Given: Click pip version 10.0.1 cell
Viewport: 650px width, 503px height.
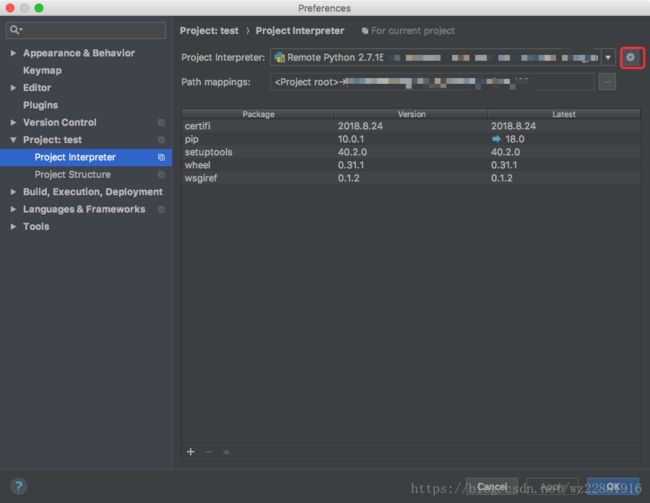Looking at the screenshot, I should coord(351,139).
